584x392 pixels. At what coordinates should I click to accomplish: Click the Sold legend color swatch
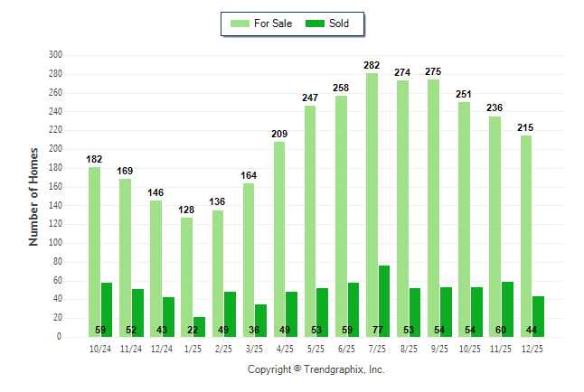[318, 23]
